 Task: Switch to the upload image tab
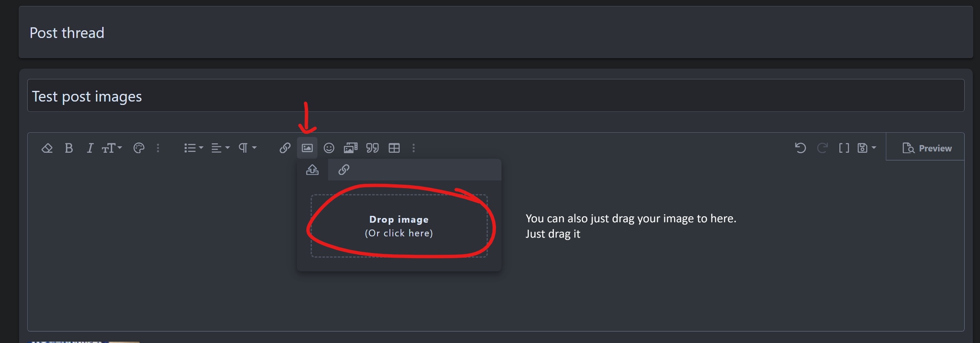(312, 170)
